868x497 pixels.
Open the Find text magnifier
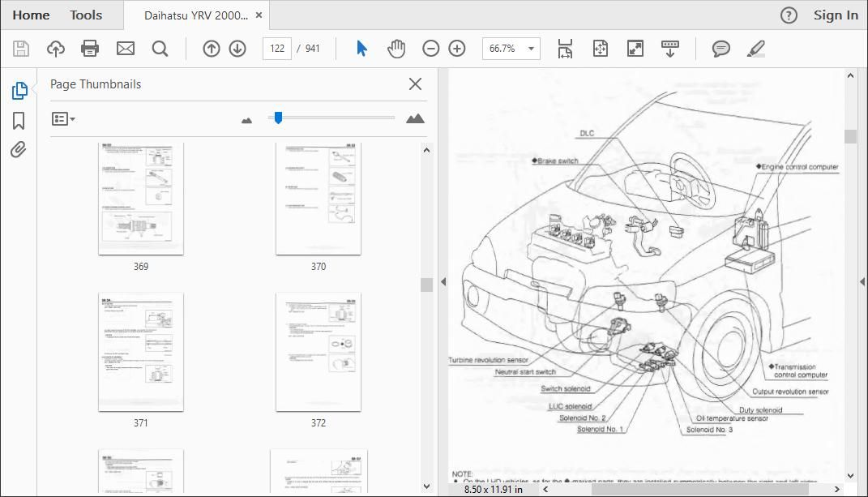160,49
